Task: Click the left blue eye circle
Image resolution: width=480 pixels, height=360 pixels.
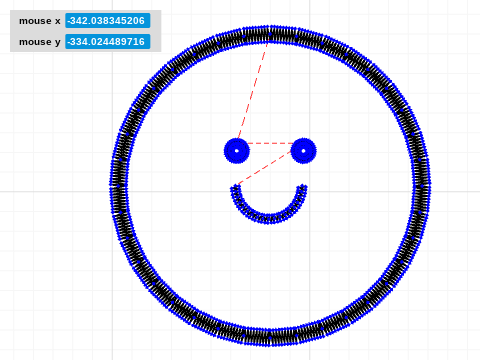Action: [237, 151]
